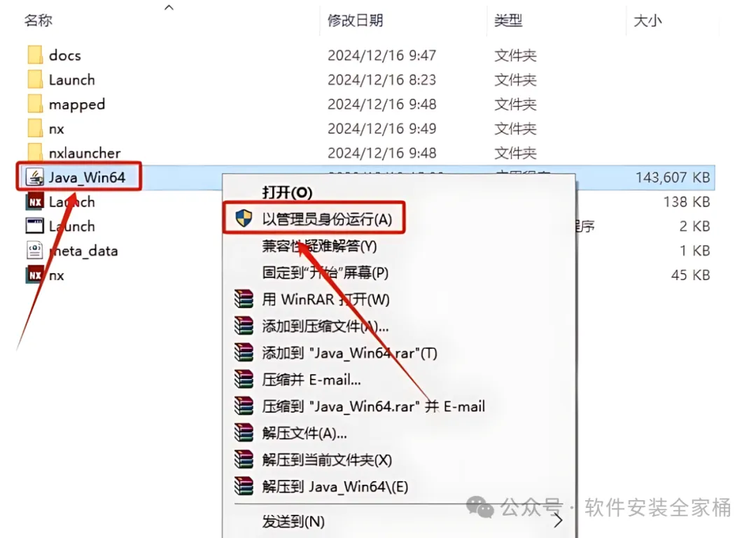756x538 pixels.
Task: Click the nx application file icon
Action: (x=35, y=275)
